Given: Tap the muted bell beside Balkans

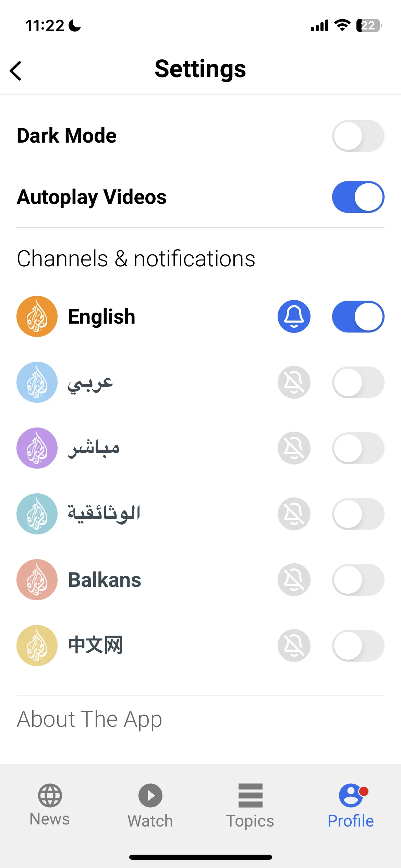Looking at the screenshot, I should [x=294, y=580].
